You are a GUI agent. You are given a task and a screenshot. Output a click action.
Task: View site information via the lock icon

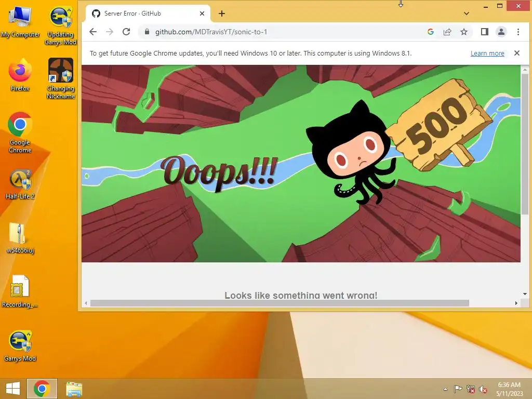[147, 32]
